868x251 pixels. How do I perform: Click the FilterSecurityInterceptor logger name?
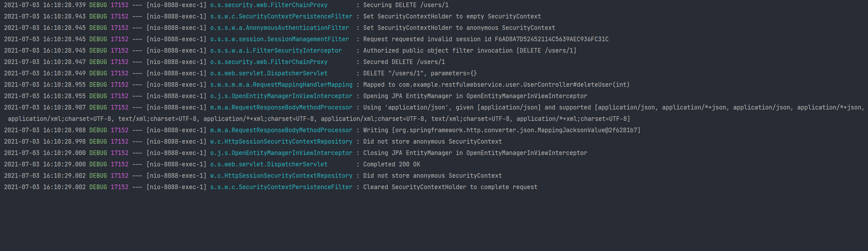pos(276,50)
